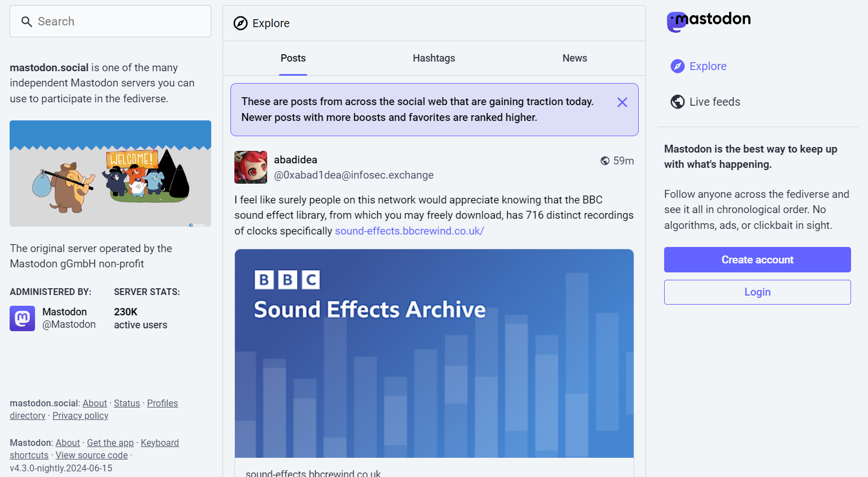Open the Mastodon About footer link

point(68,443)
